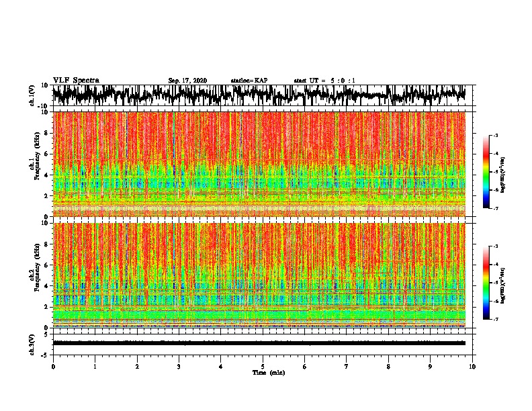Viewport: 532px width, 411px height.
Task: Click the ch.1 frequency tick label "8"
Action: coord(46,133)
